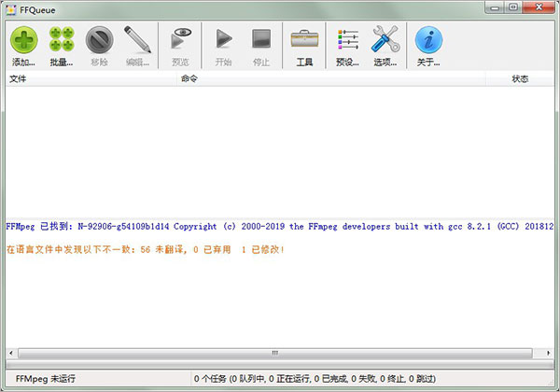Image resolution: width=560 pixels, height=392 pixels.
Task: Click the FFMpeg 已找到 blue log line
Action: click(280, 227)
